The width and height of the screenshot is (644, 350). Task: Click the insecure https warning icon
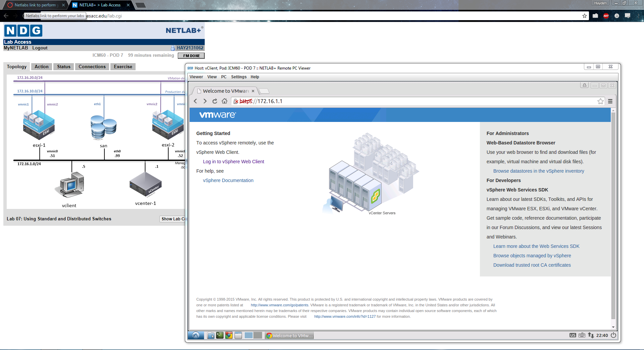pos(236,101)
